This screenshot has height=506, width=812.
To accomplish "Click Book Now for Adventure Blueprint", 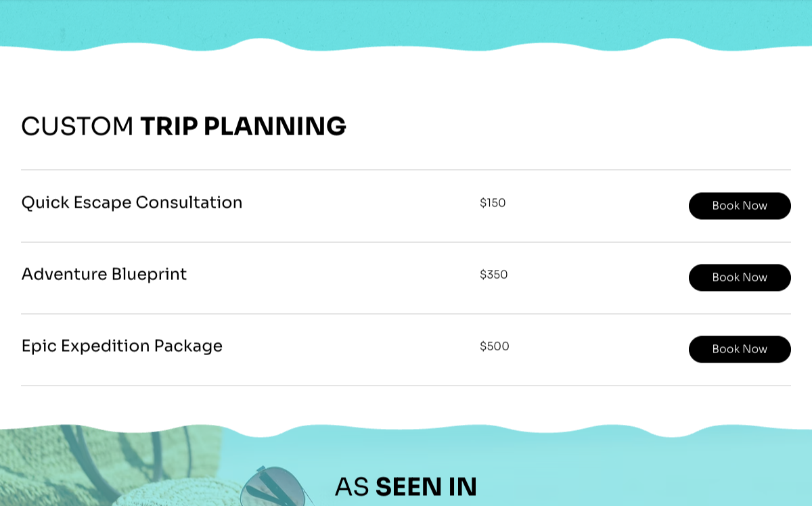I will pyautogui.click(x=740, y=277).
